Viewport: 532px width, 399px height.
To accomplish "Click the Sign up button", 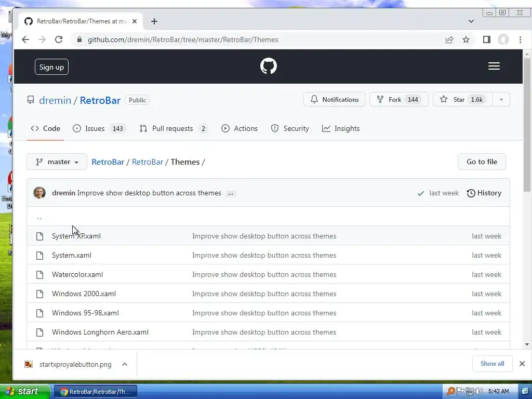I will point(51,67).
